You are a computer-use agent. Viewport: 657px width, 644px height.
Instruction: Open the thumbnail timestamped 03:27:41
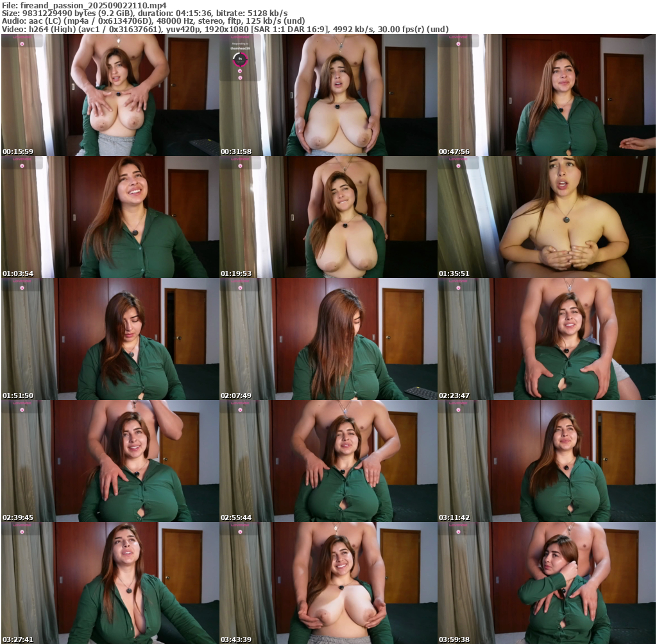point(110,583)
